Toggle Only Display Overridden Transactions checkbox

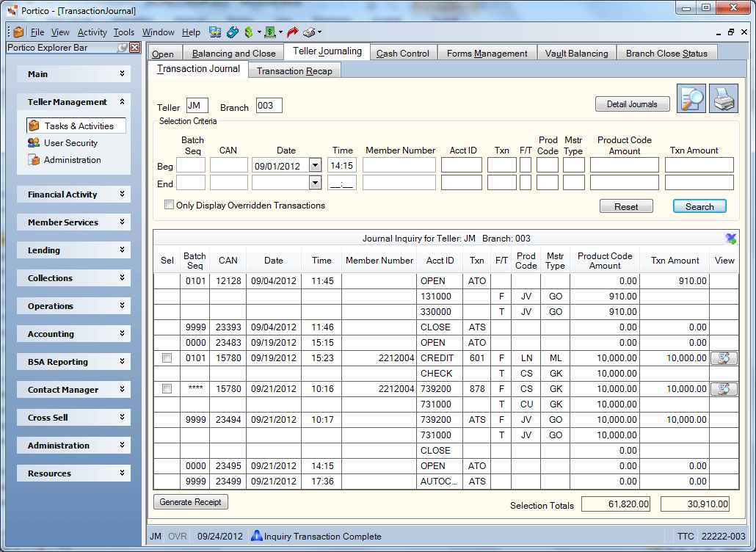[x=169, y=205]
